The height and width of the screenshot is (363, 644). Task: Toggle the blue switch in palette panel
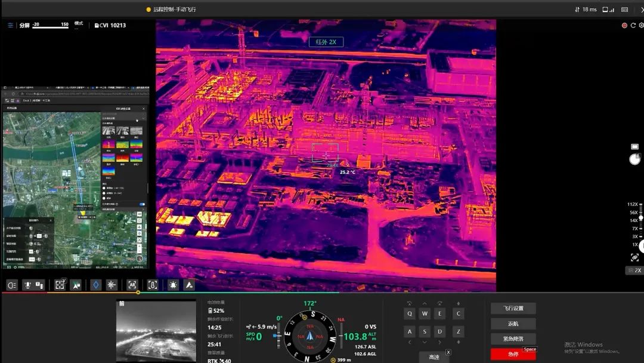[x=142, y=204]
